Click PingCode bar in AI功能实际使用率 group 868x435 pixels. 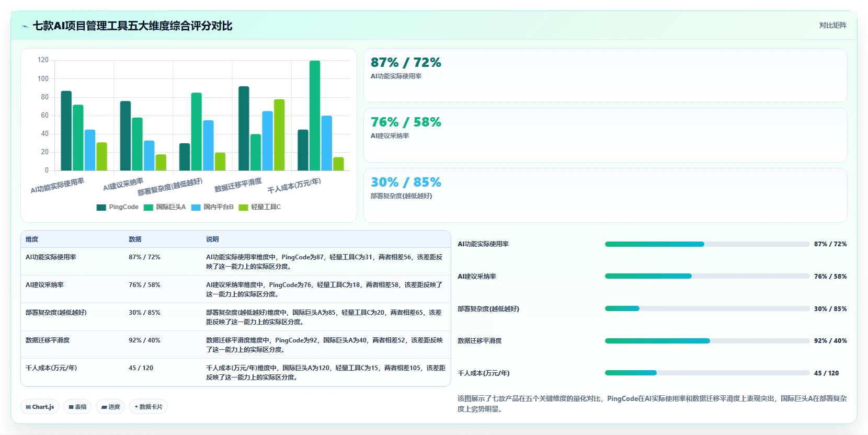(x=66, y=131)
